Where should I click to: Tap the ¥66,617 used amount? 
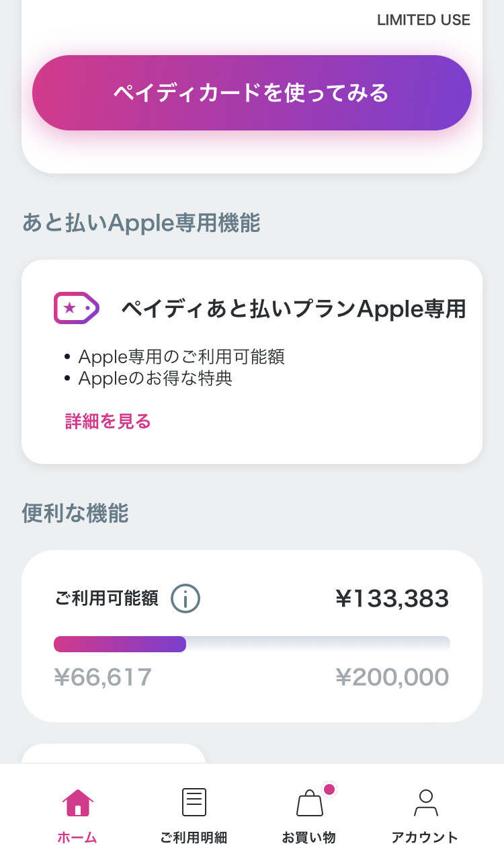click(103, 677)
